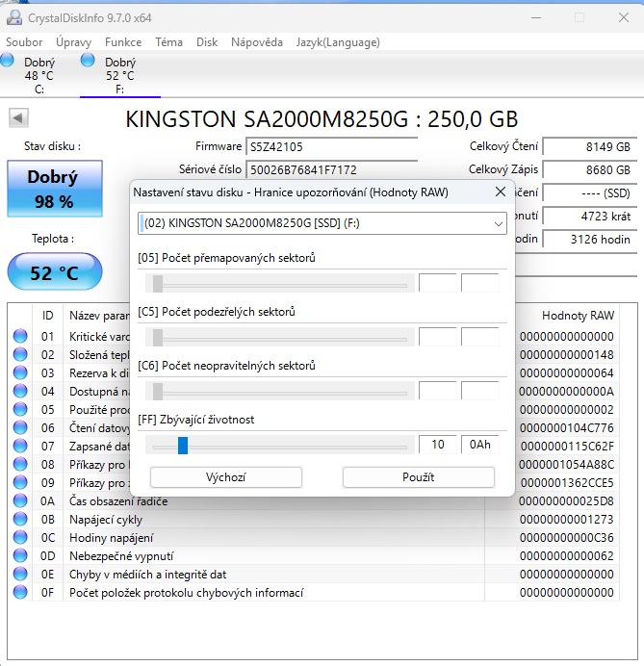Open the Jazyk(Language) menu
644x666 pixels.
point(338,42)
